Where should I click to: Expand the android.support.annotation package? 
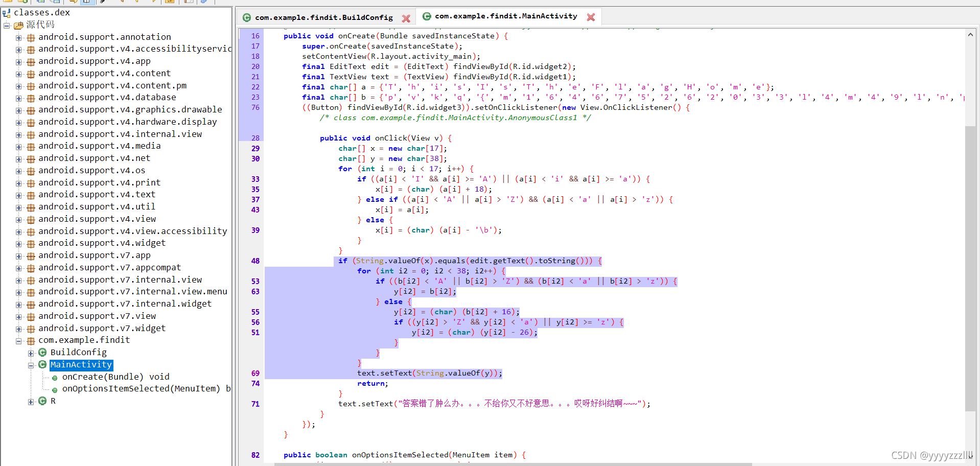tap(18, 38)
